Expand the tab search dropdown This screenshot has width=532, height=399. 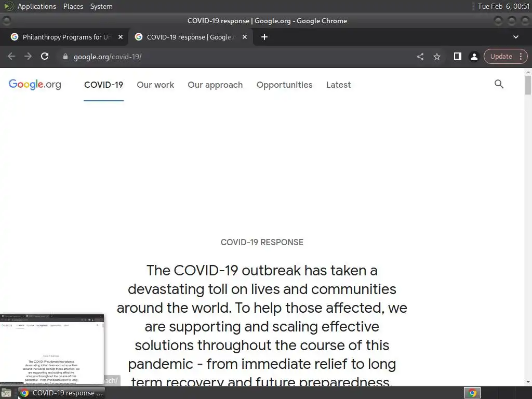coord(516,37)
